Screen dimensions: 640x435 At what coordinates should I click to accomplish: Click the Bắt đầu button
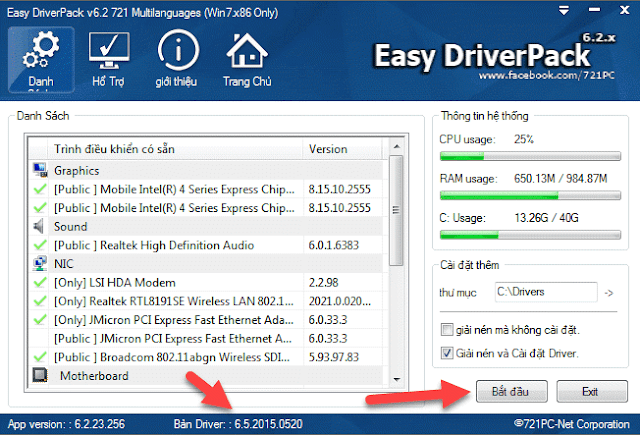tap(511, 391)
